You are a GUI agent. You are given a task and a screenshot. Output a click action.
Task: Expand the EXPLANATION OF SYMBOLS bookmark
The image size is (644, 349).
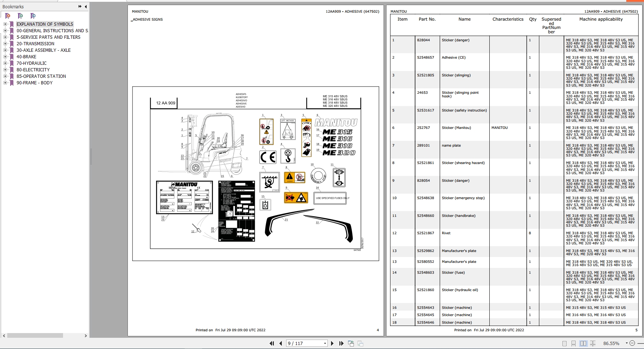[x=5, y=24]
